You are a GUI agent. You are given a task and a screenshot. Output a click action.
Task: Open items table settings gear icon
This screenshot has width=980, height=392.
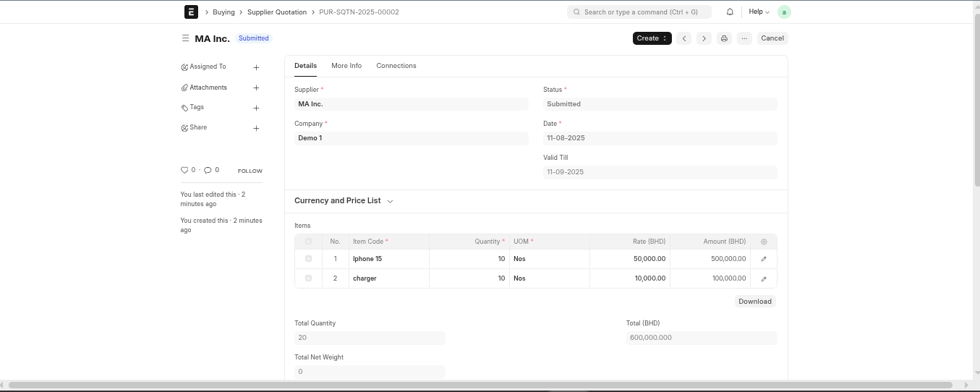(764, 242)
